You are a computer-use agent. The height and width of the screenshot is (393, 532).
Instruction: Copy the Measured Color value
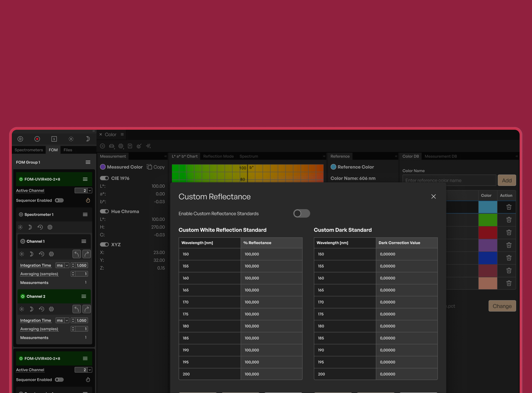[x=156, y=167]
